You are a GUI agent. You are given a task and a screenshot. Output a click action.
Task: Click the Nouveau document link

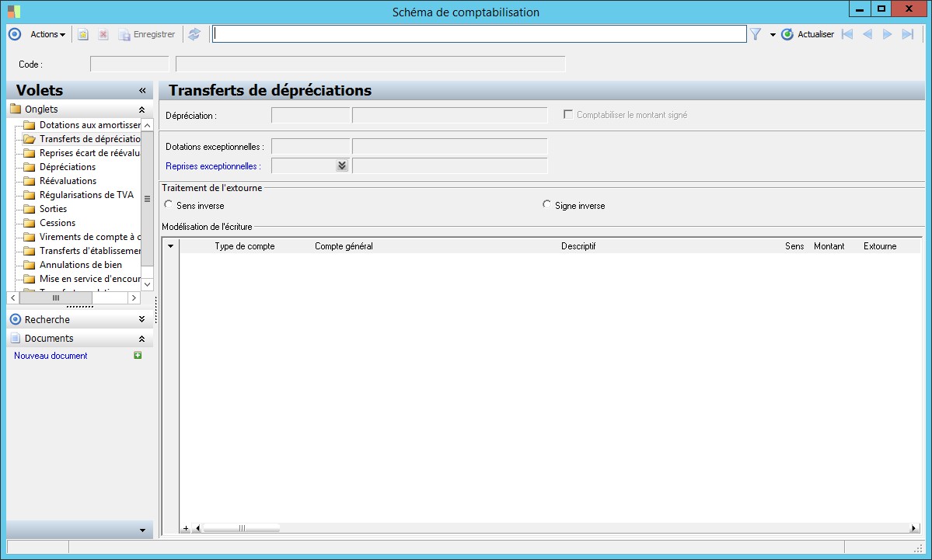[51, 356]
